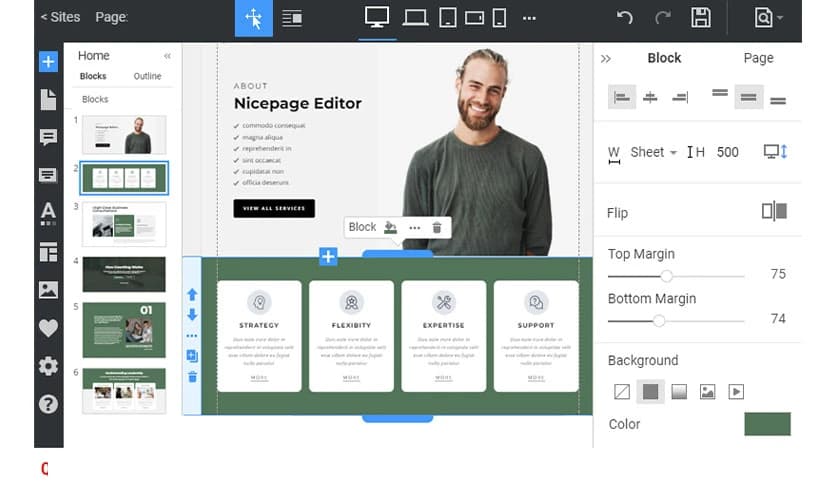This screenshot has height=484, width=836.
Task: Click the height value 500 field
Action: coord(727,152)
